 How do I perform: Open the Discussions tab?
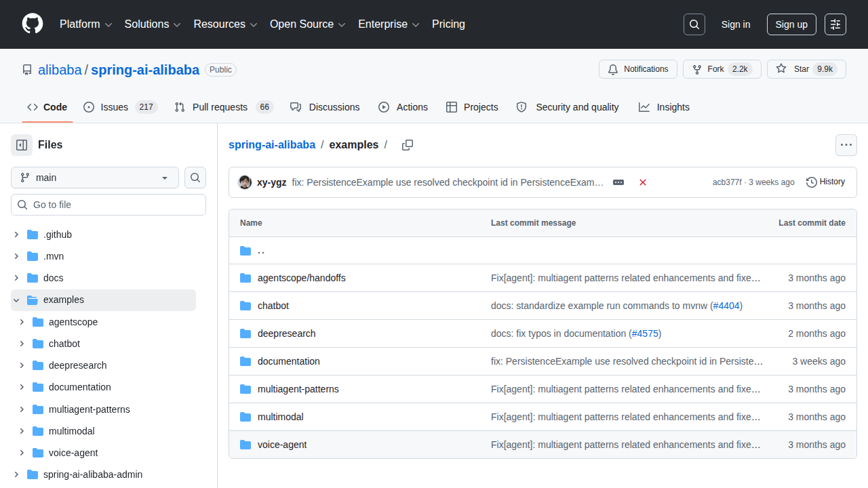(x=325, y=107)
